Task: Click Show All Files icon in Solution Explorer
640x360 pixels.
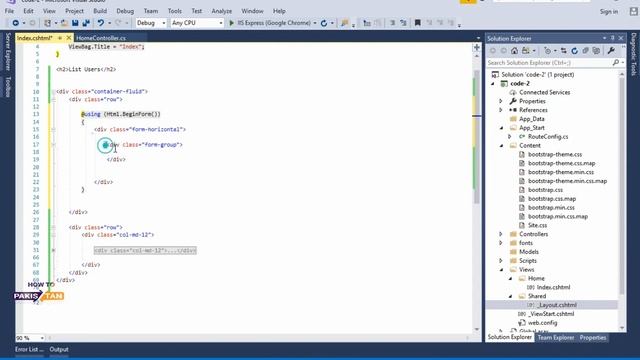Action: 596,51
